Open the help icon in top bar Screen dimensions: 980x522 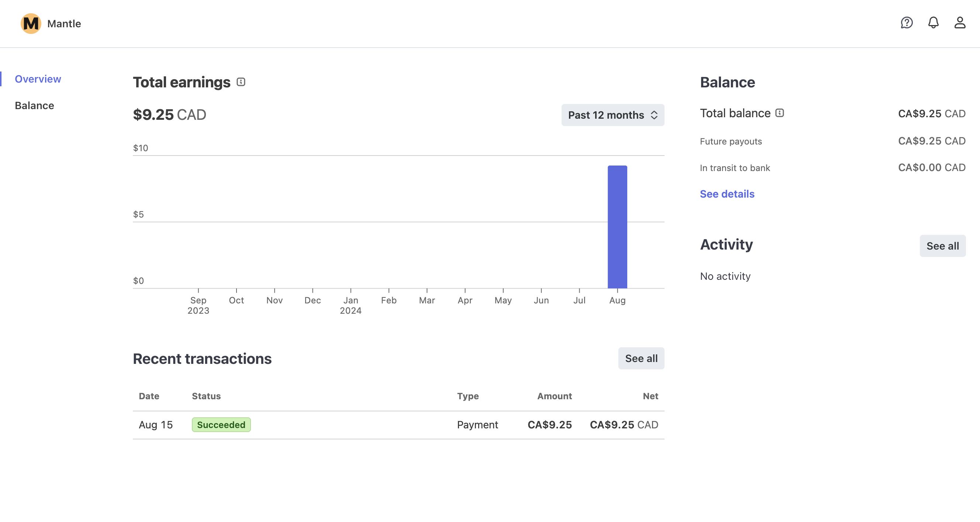point(907,23)
